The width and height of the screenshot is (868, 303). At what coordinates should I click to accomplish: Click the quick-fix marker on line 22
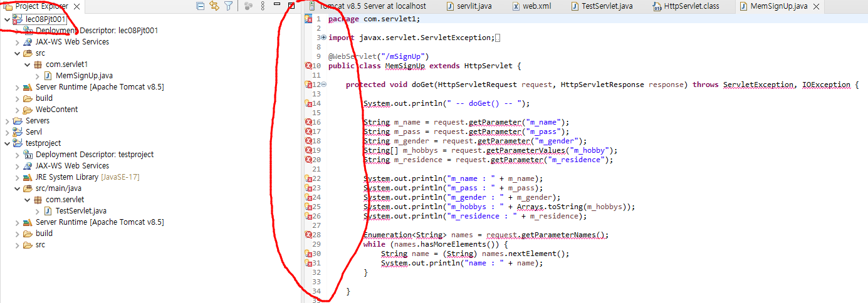tap(308, 178)
